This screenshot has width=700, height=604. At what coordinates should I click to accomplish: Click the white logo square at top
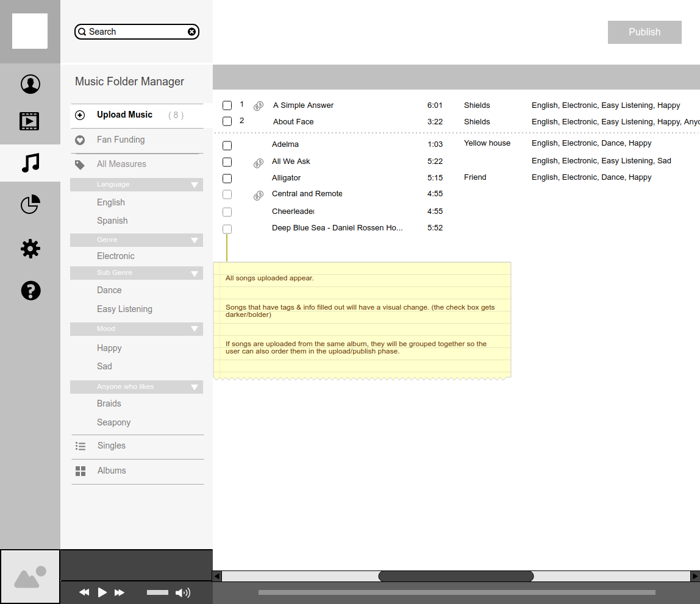[29, 31]
